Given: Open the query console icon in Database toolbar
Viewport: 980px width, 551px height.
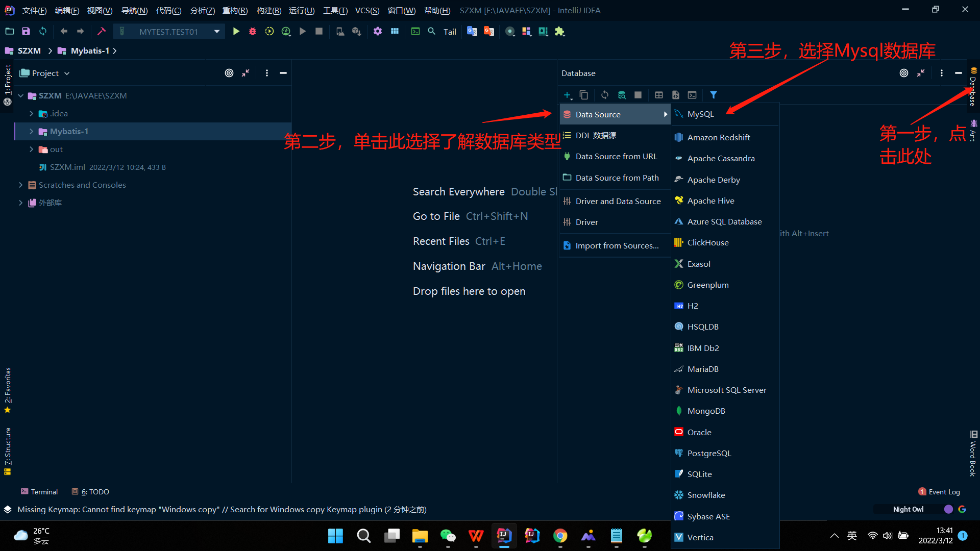Looking at the screenshot, I should point(692,95).
